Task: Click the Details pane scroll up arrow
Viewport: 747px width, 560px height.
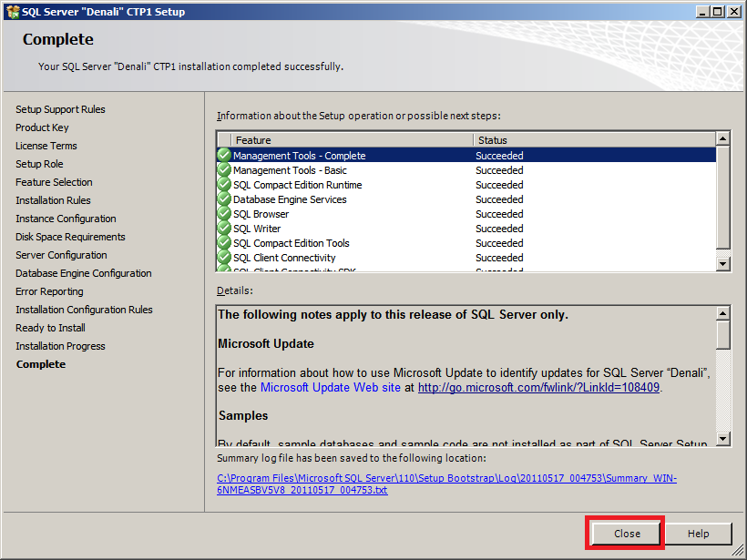Action: coord(722,313)
